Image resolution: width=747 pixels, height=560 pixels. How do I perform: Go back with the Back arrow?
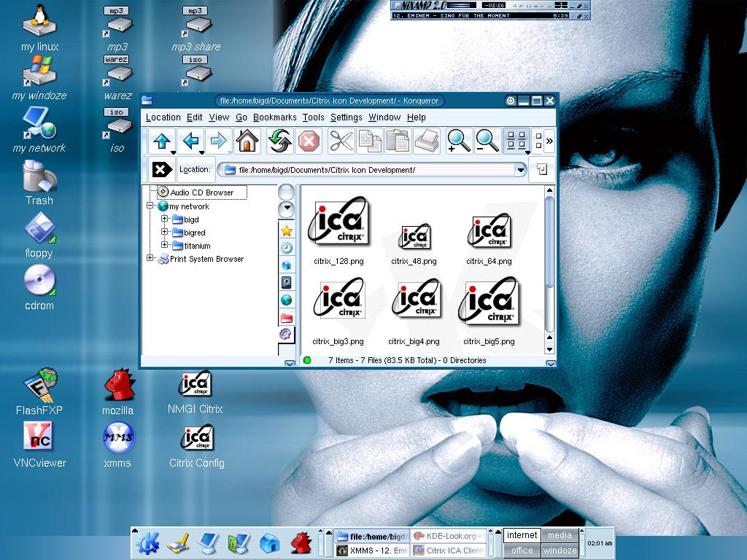point(190,141)
